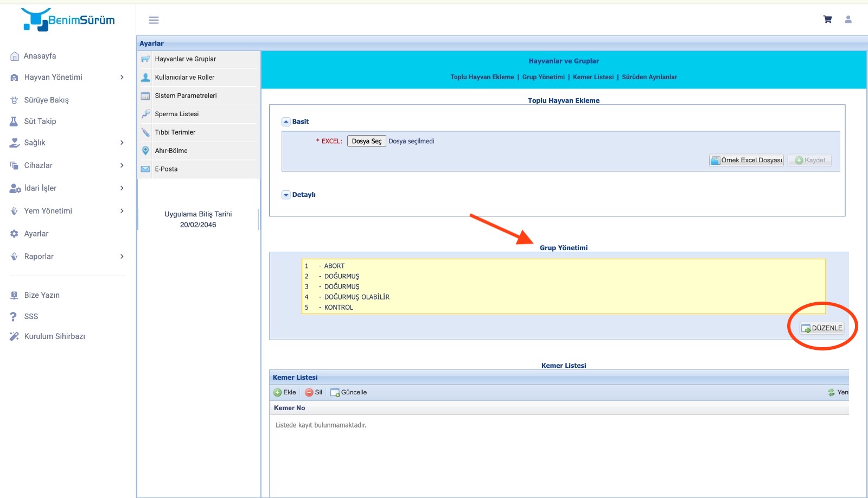
Task: Click the SSS question mark icon
Action: point(14,316)
